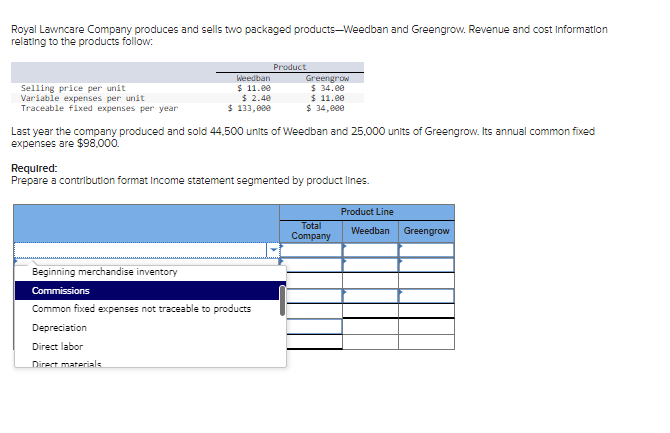Click the "$ 133,000" traceable fixed expenses value
Screen dimensions: 670x433
tap(249, 108)
